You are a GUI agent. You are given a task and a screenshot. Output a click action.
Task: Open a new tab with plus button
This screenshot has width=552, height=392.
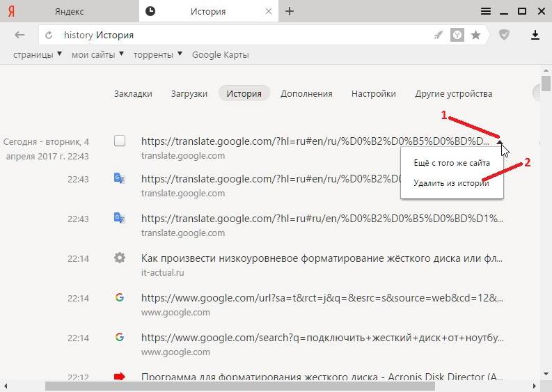290,10
